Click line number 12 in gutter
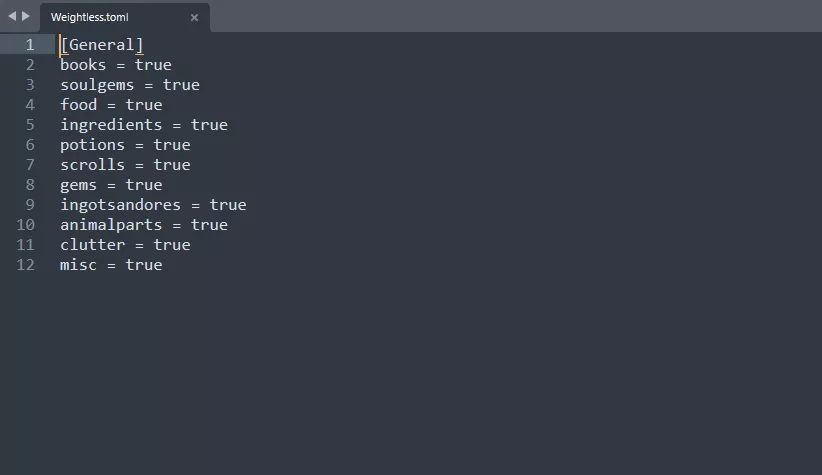Viewport: 822px width, 475px height. click(25, 265)
